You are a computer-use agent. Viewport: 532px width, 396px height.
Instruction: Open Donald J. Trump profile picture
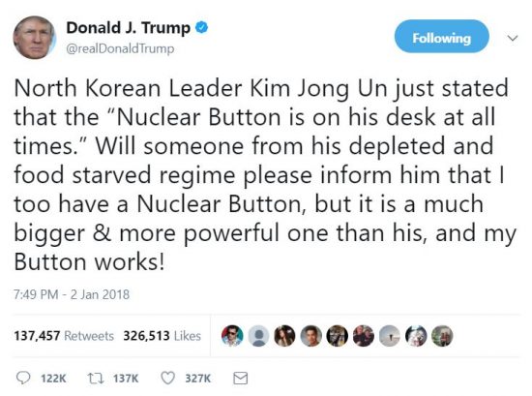click(34, 38)
